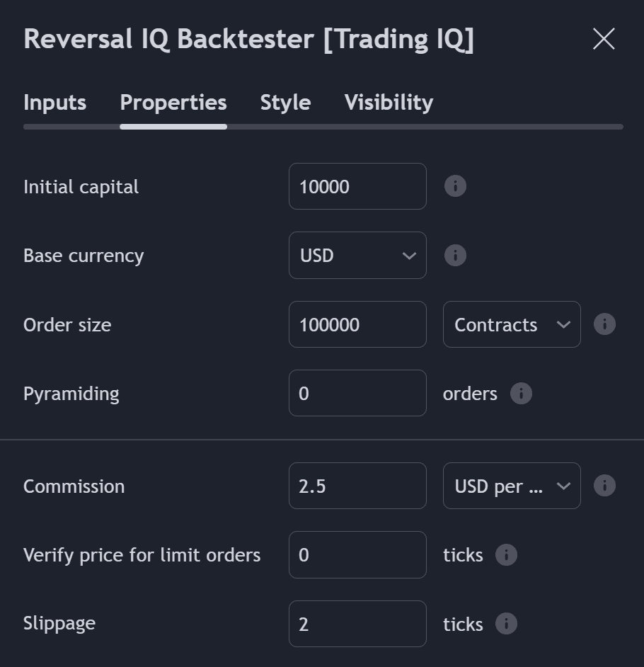
Task: Open the Initial capital info tooltip
Action: tap(455, 186)
